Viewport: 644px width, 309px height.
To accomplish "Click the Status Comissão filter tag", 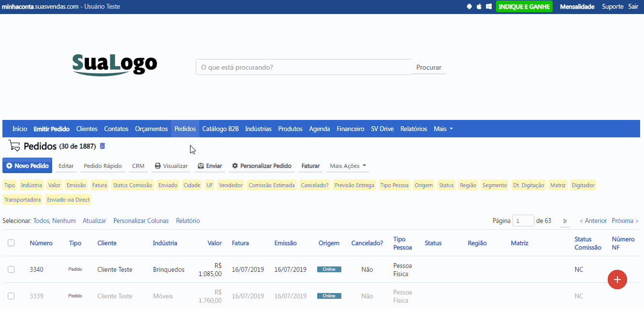I will [132, 185].
